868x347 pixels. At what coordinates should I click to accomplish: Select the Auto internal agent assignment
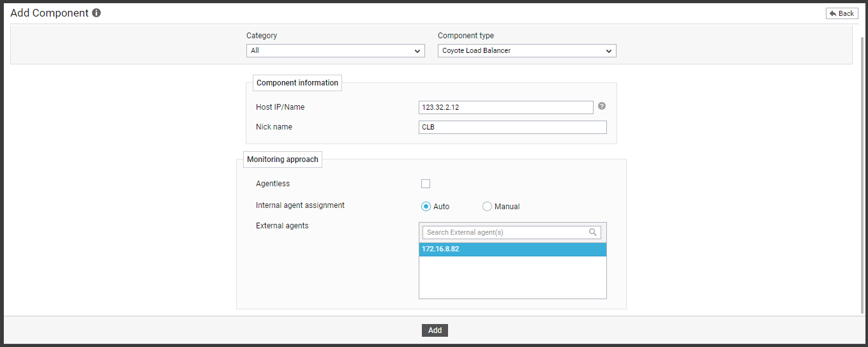pyautogui.click(x=426, y=206)
